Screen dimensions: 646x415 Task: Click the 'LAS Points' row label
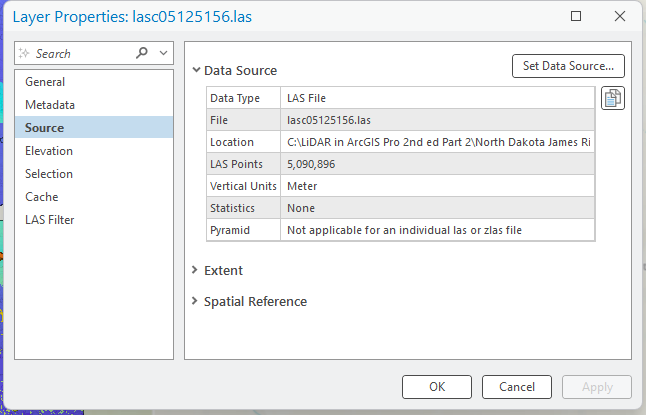coord(243,164)
